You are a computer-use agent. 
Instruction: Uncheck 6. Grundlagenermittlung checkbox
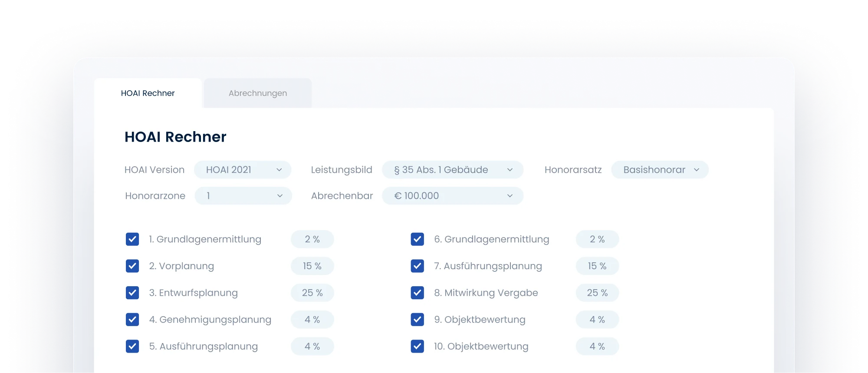point(417,239)
